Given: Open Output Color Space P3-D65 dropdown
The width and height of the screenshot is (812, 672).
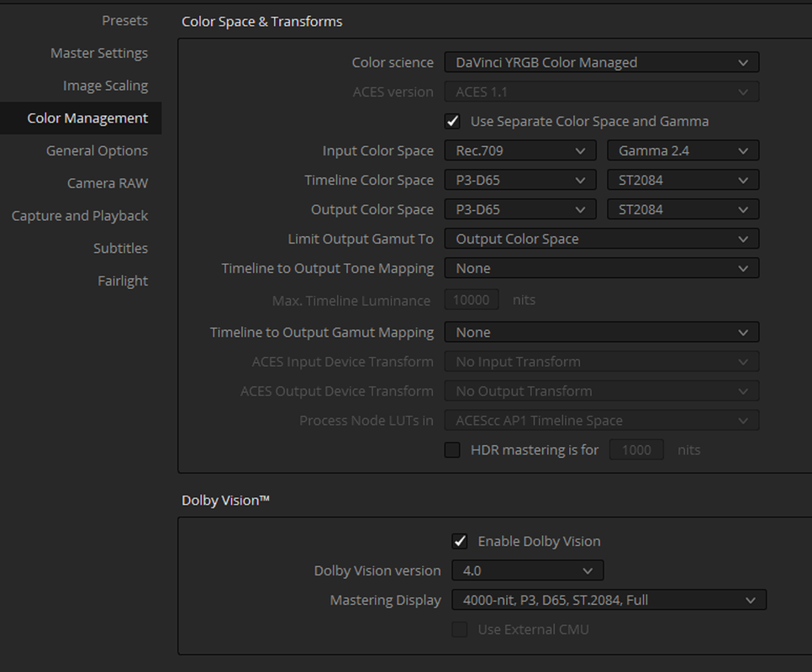Looking at the screenshot, I should click(520, 210).
